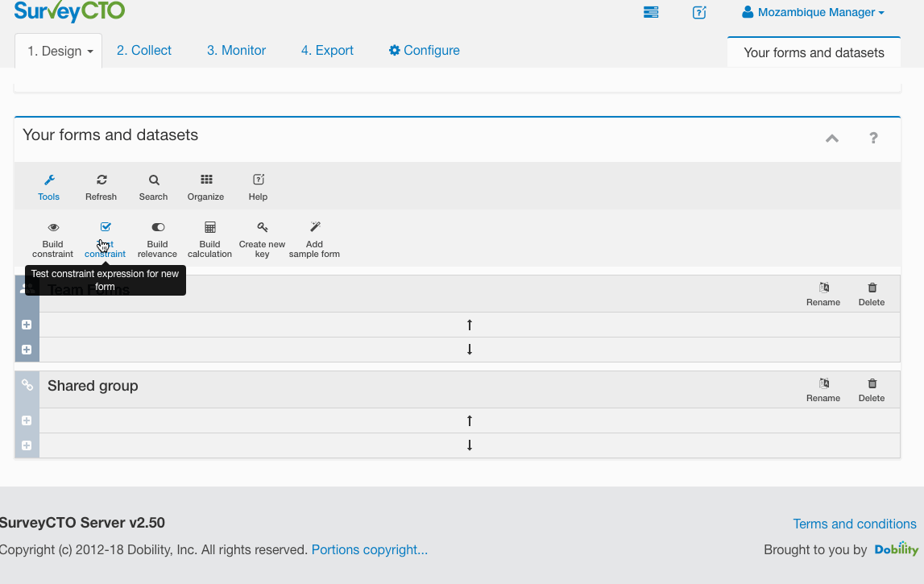Select the Your forms and datasets tab
This screenshot has height=584, width=924.
coord(814,52)
